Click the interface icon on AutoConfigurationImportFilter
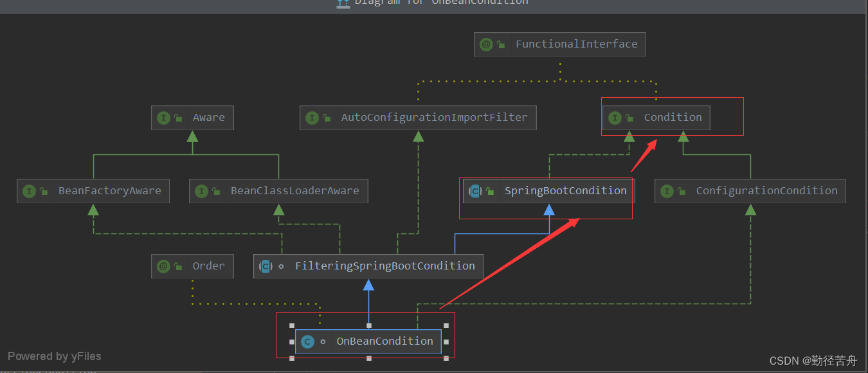This screenshot has width=868, height=373. [312, 118]
